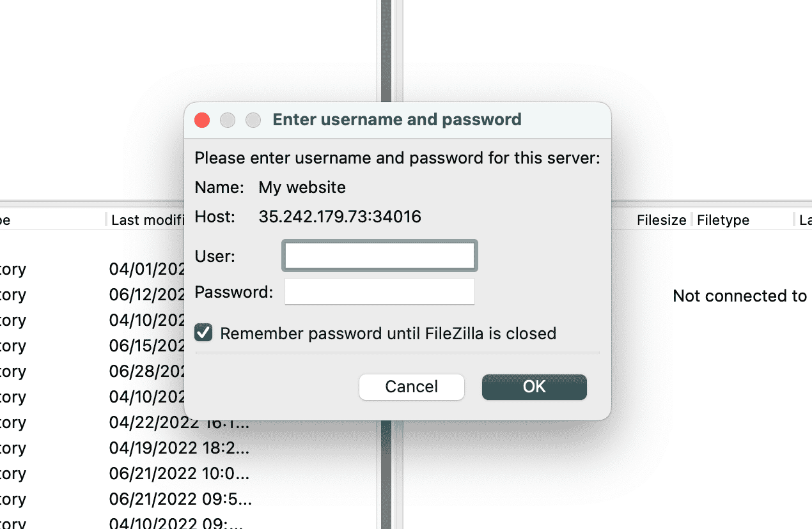Click the gray minimize button on dialog

228,120
